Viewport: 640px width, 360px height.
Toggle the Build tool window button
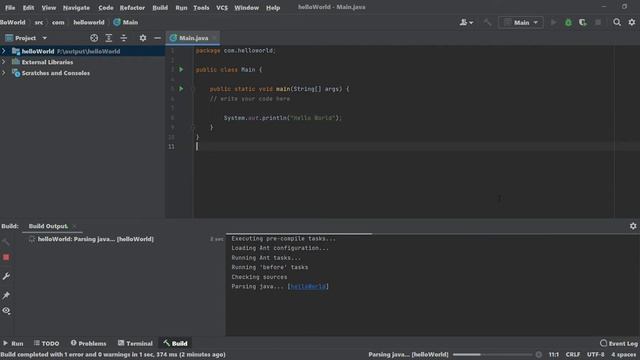175,343
